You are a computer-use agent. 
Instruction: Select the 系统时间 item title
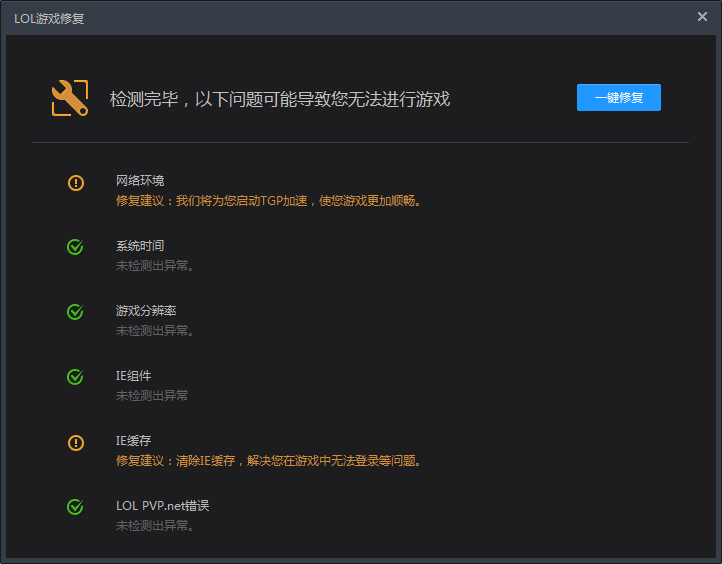coord(140,245)
